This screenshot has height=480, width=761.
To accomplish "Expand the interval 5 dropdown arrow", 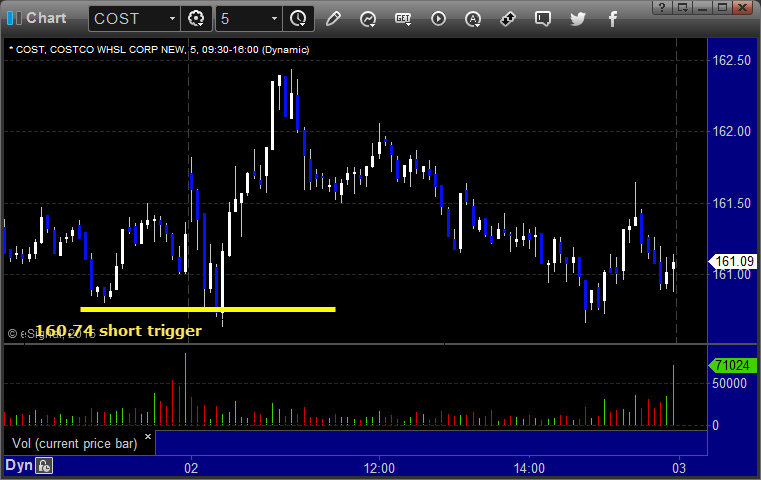I will point(274,18).
